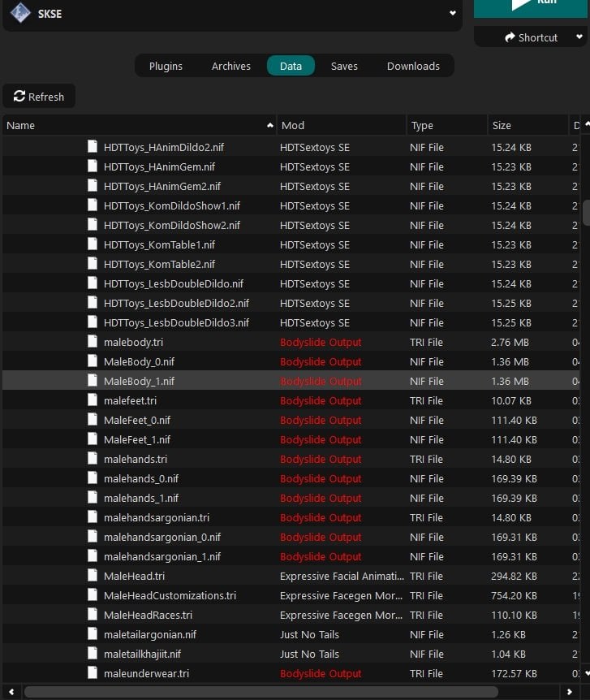Select the file name HDTToys_KomDildoShow2.nif

click(x=172, y=226)
